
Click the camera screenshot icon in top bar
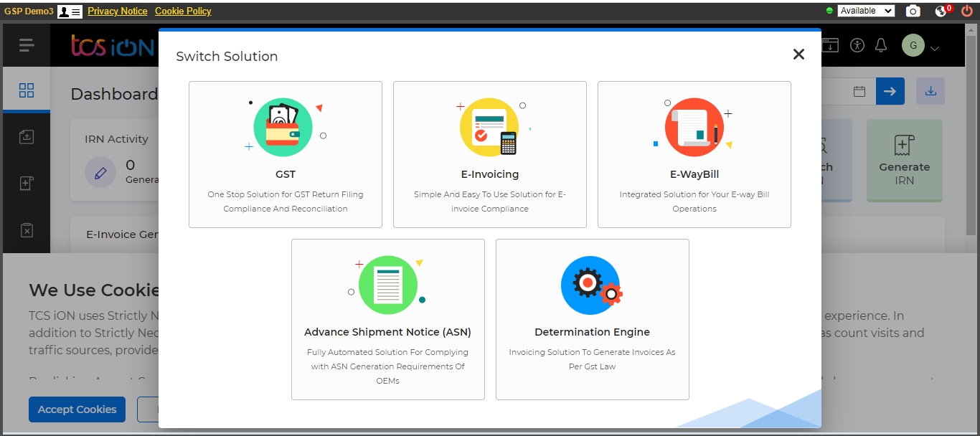click(913, 11)
